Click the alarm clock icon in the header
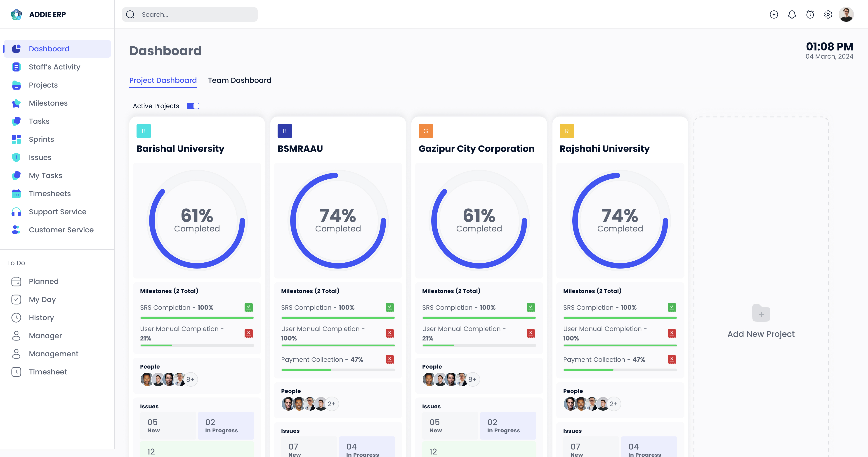 click(810, 14)
